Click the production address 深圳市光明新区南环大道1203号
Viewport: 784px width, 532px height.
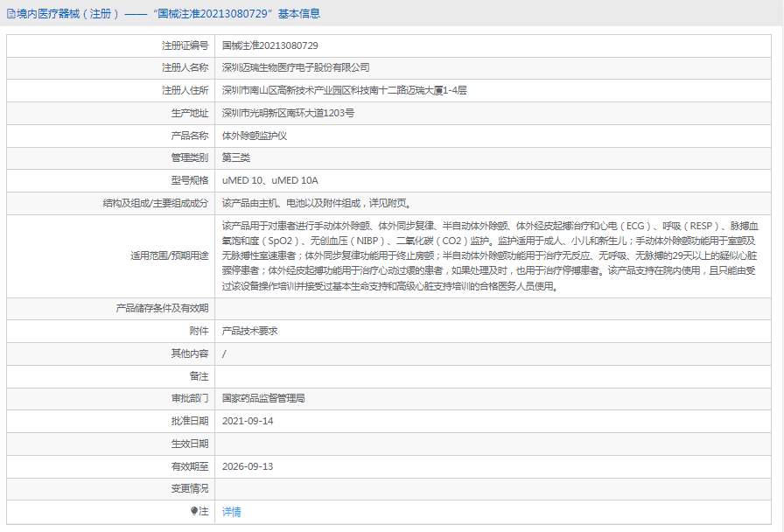pos(288,113)
